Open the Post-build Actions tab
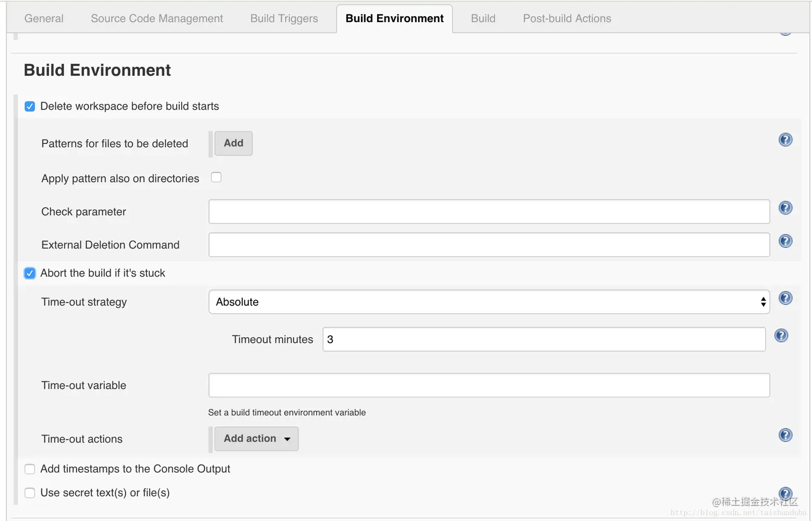This screenshot has height=521, width=812. pyautogui.click(x=567, y=18)
